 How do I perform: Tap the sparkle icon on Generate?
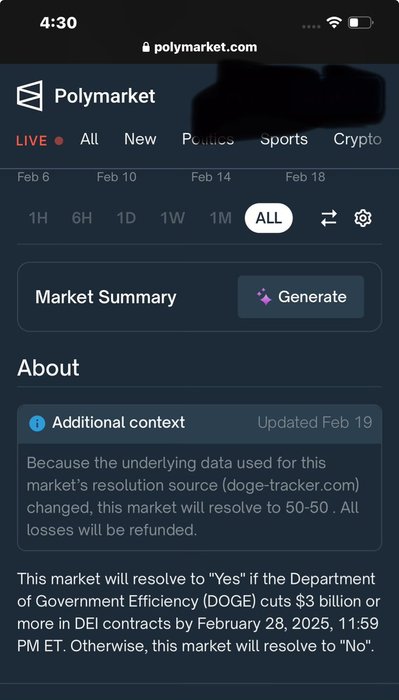(264, 297)
